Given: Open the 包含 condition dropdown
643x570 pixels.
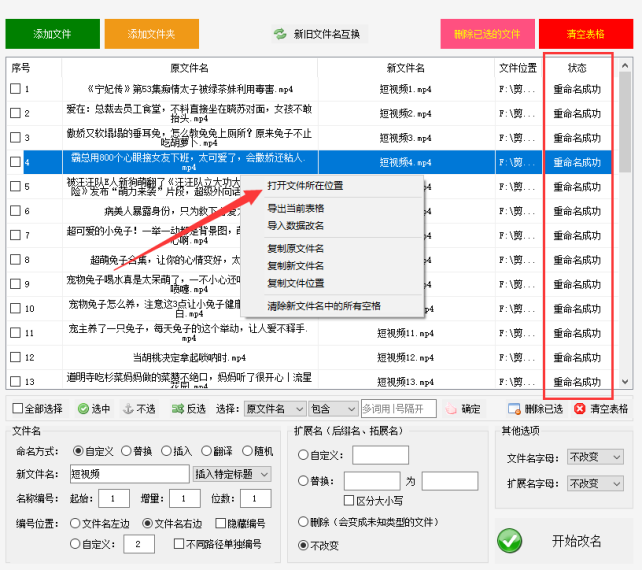Looking at the screenshot, I should click(x=333, y=409).
